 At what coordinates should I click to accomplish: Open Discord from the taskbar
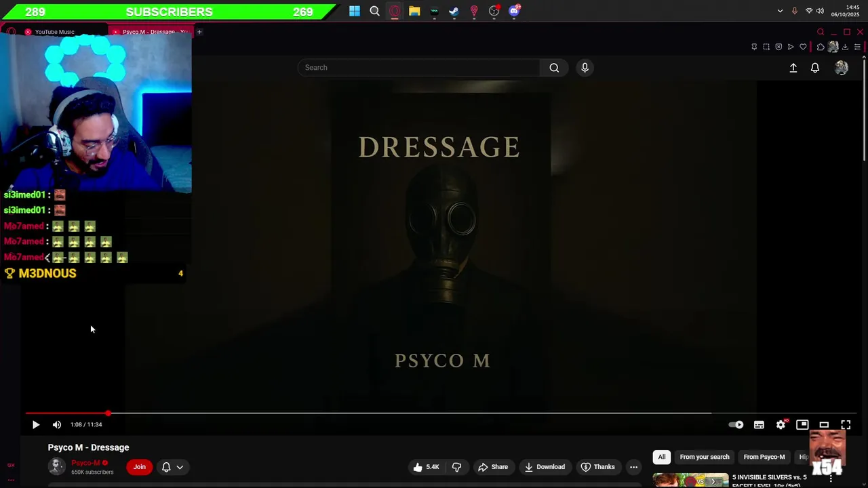click(x=514, y=11)
